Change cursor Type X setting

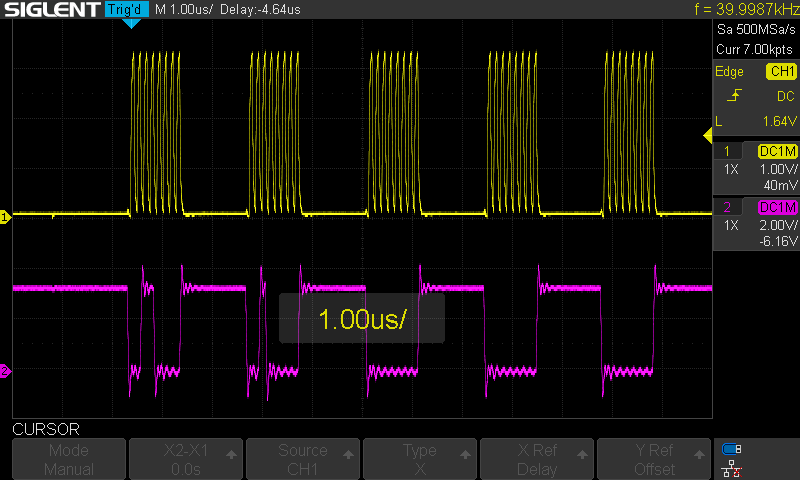(419, 459)
